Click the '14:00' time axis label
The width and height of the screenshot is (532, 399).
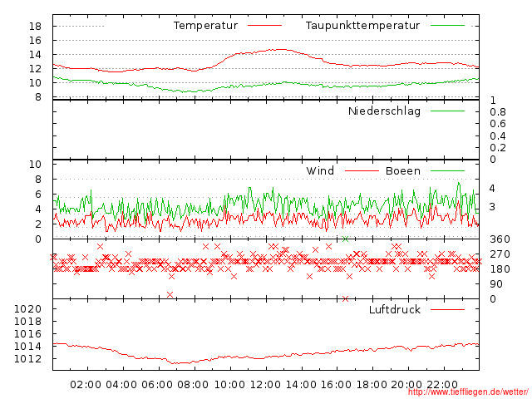301,385
